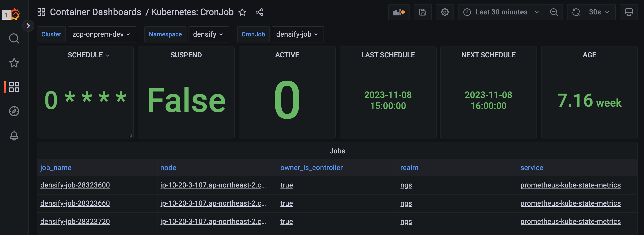
Task: Zoom out the time range
Action: pyautogui.click(x=554, y=12)
